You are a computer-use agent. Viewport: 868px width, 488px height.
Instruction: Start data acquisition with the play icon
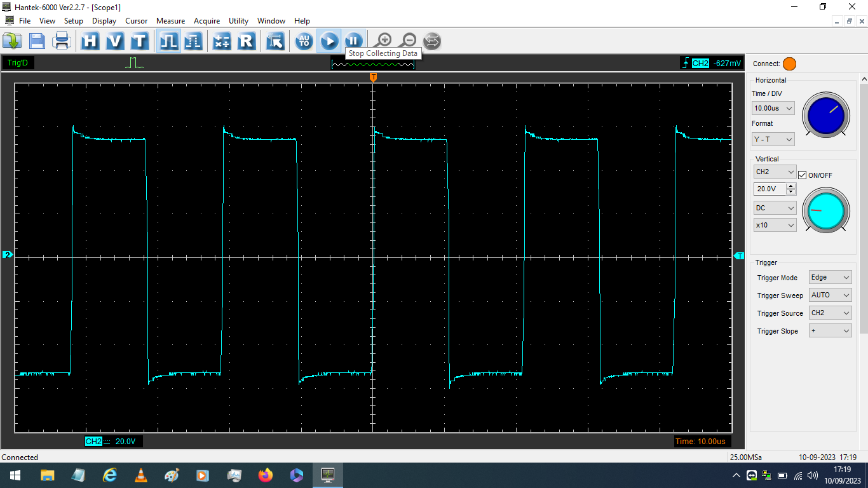(x=329, y=41)
